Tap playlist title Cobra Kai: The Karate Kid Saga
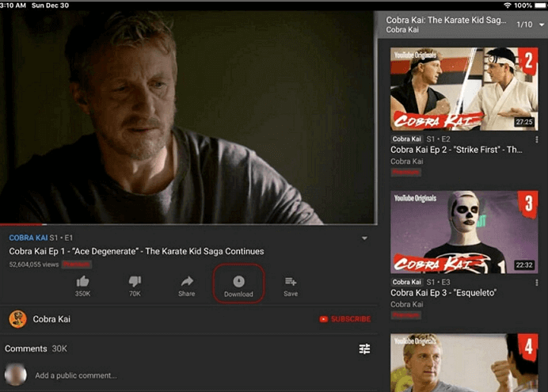Viewport: 548px width, 392px height. 446,20
